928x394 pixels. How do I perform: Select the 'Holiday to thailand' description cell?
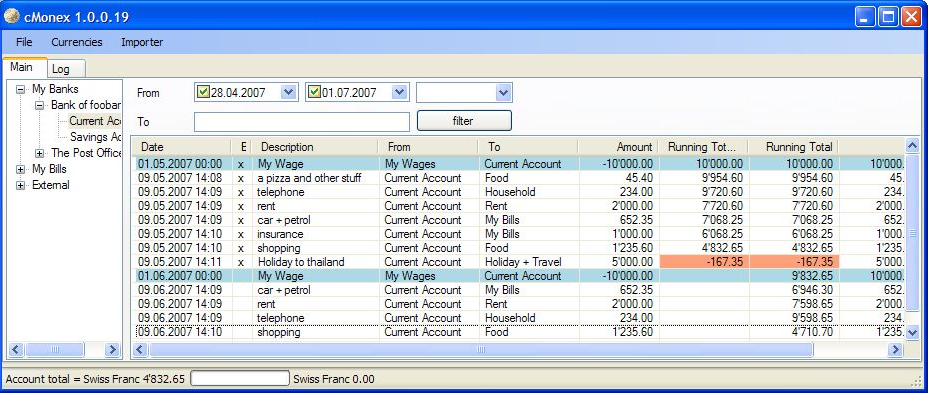[x=301, y=262]
